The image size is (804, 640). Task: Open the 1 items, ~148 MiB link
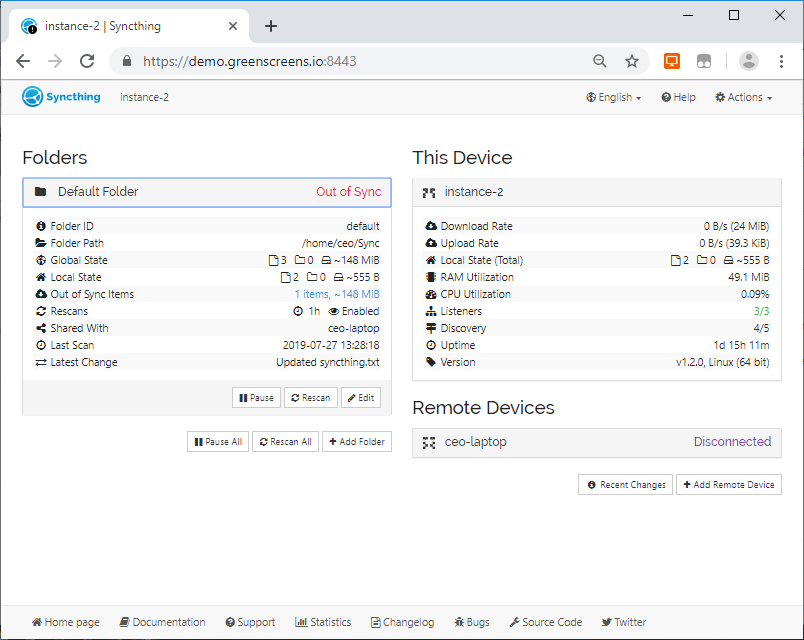coord(337,294)
